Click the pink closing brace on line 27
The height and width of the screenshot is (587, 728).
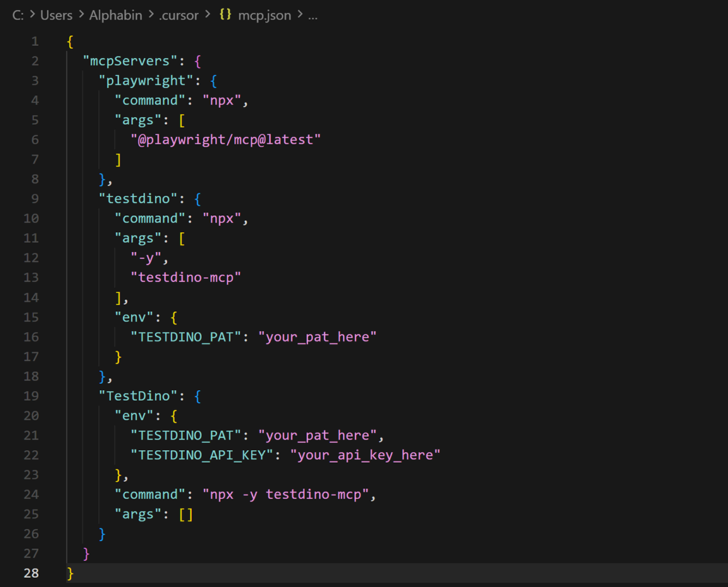pyautogui.click(x=86, y=554)
